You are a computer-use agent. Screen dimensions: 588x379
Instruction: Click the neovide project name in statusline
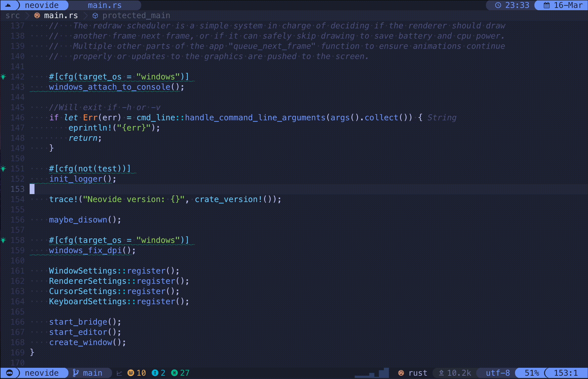[42, 373]
